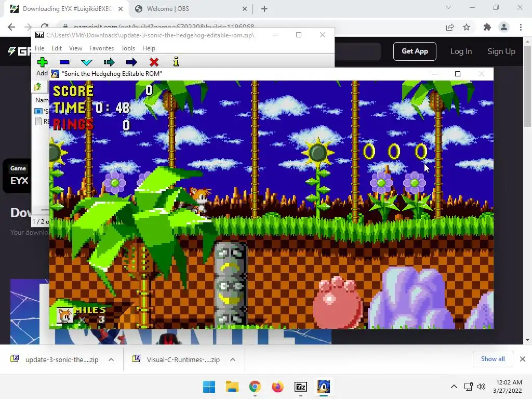The height and width of the screenshot is (399, 532).
Task: Switch to the Welcome | OBS tab
Action: (191, 9)
